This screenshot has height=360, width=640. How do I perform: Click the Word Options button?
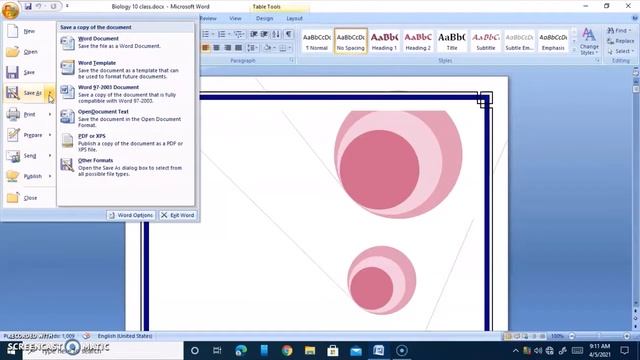131,215
